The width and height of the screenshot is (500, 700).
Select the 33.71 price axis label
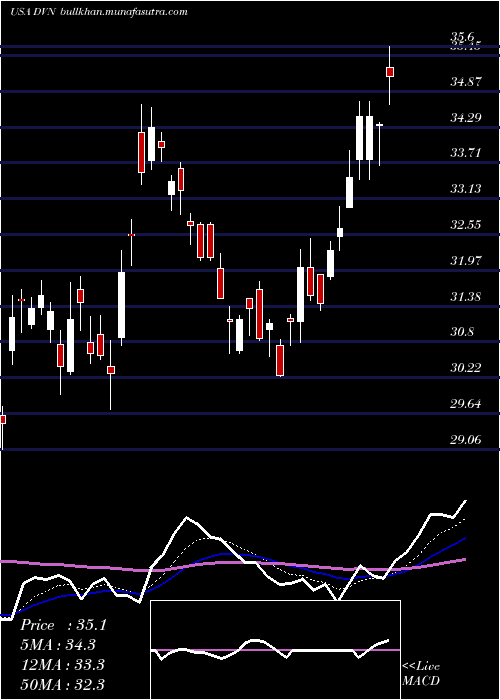click(466, 153)
